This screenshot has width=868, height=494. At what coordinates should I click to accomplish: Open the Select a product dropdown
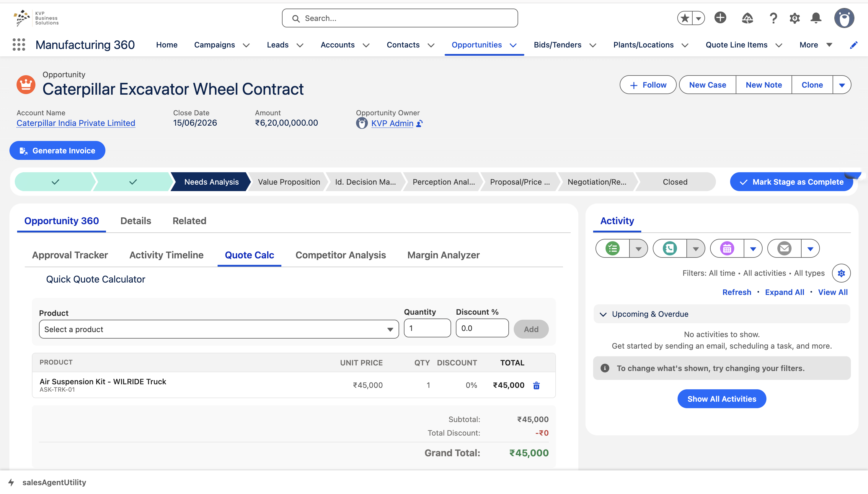pyautogui.click(x=219, y=329)
